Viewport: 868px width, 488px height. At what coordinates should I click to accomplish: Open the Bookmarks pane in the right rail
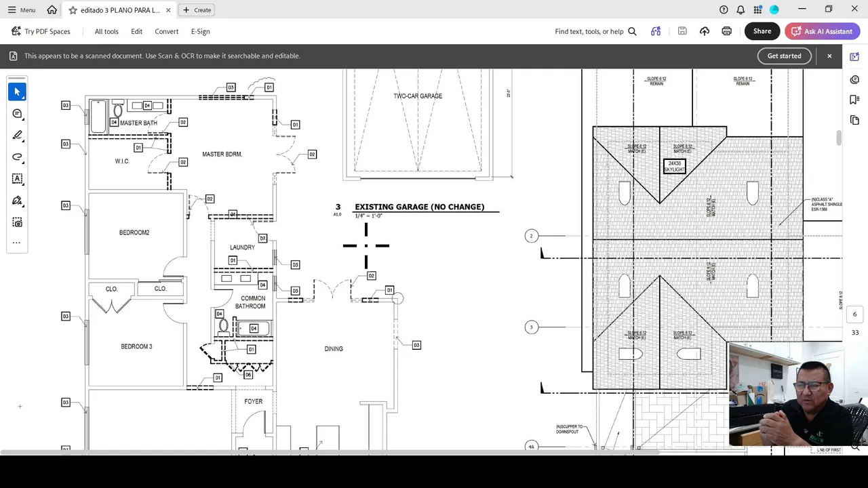pyautogui.click(x=854, y=100)
